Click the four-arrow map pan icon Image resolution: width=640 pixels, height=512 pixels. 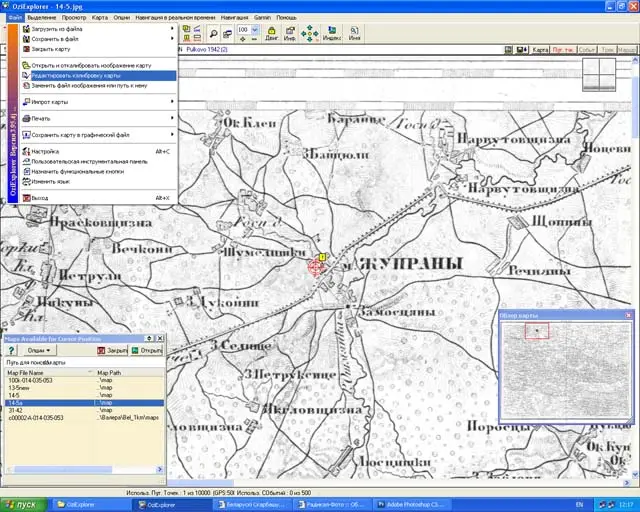310,33
